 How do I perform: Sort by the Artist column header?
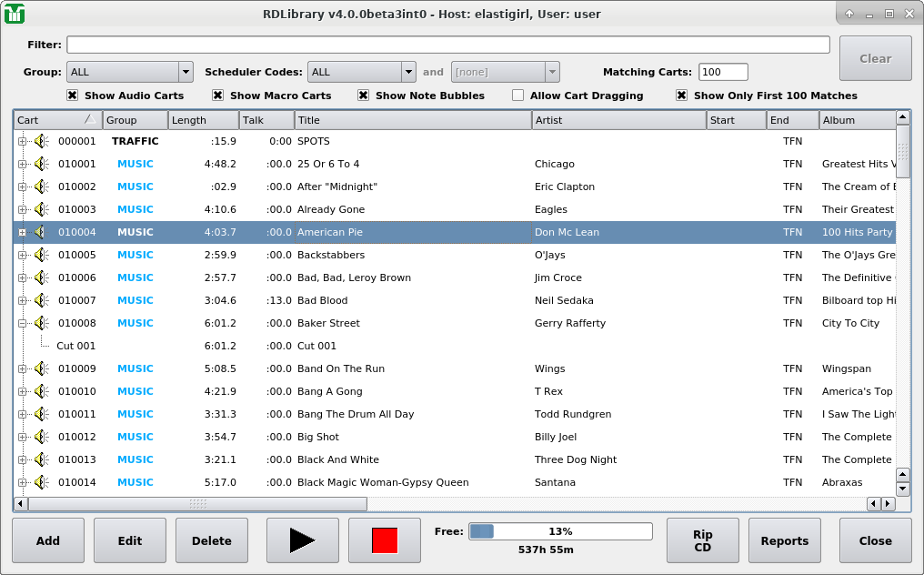(618, 120)
